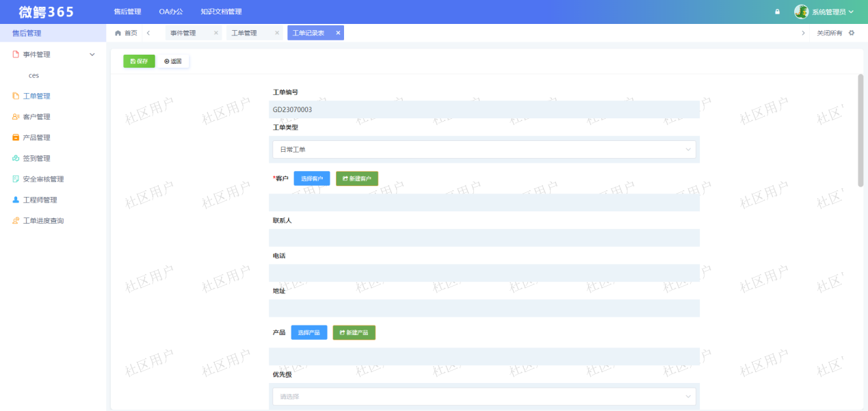The image size is (868, 411).
Task: Click the 安全审核管理 sidebar icon
Action: (x=16, y=179)
